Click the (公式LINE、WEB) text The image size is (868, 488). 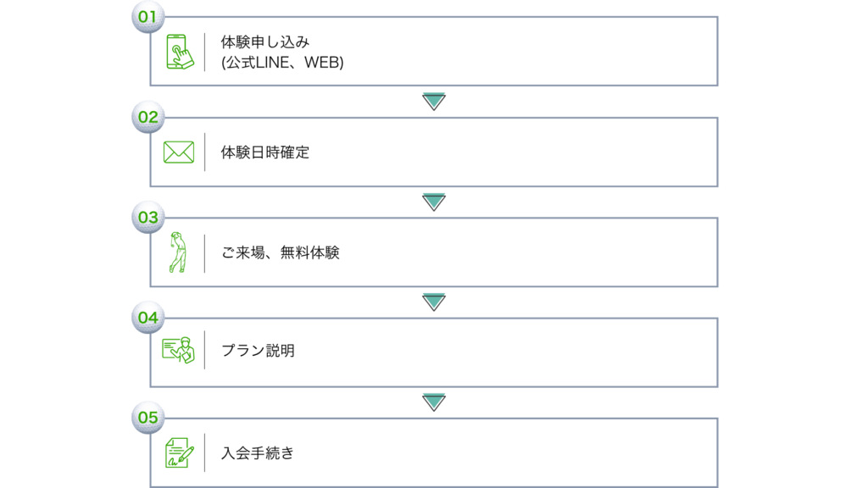[x=282, y=63]
